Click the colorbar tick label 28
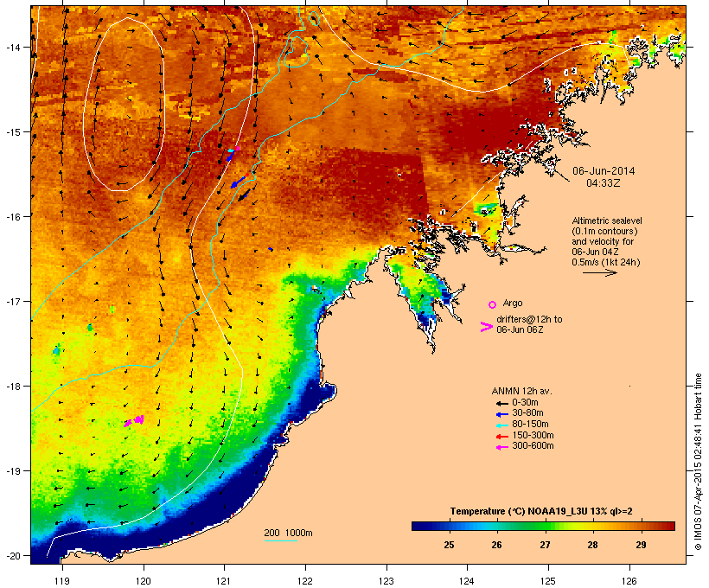The width and height of the screenshot is (709, 588). click(593, 545)
